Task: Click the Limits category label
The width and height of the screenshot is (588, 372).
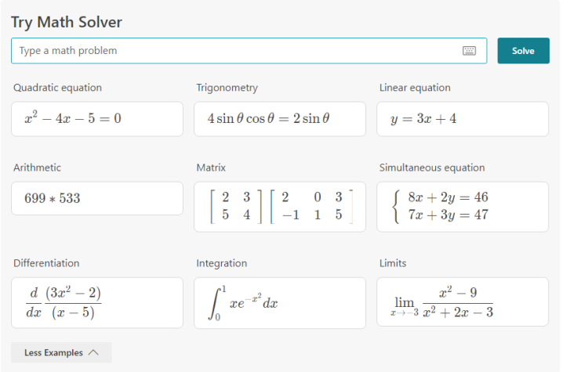Action: [393, 263]
